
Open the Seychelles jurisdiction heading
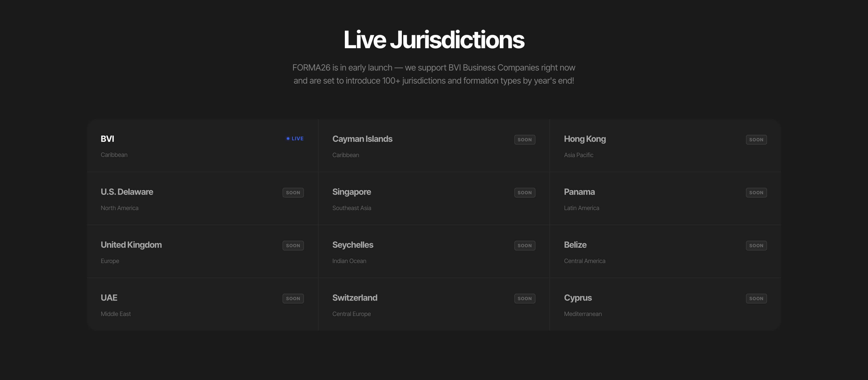[x=352, y=244]
